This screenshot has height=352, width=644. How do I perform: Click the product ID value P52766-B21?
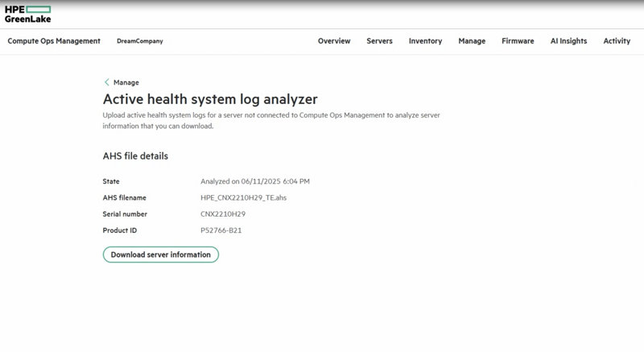click(x=221, y=230)
